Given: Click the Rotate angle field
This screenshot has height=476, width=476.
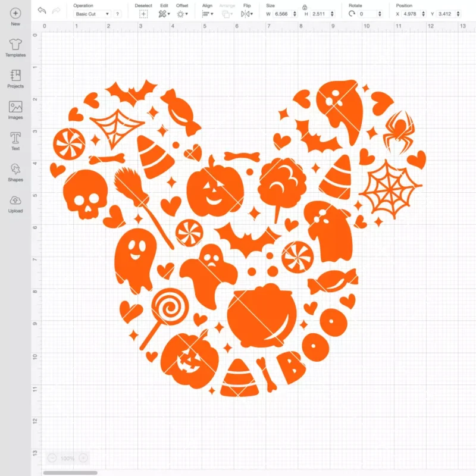Looking at the screenshot, I should point(368,14).
